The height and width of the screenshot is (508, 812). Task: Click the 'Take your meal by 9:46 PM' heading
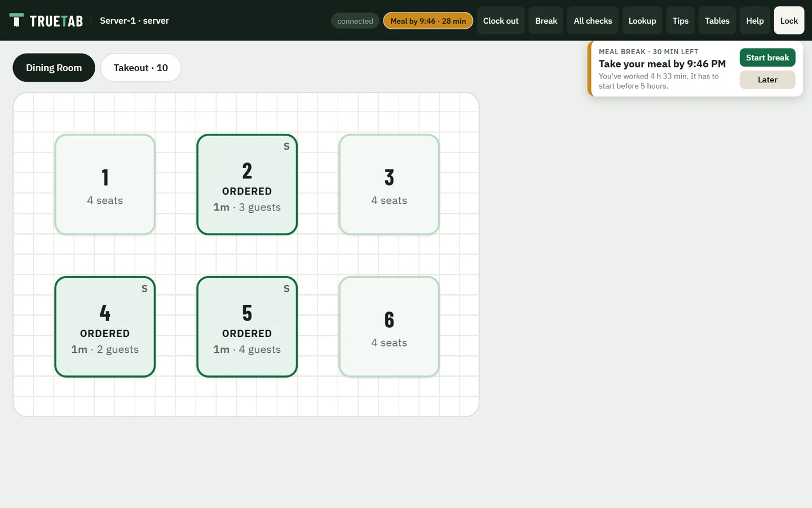662,64
